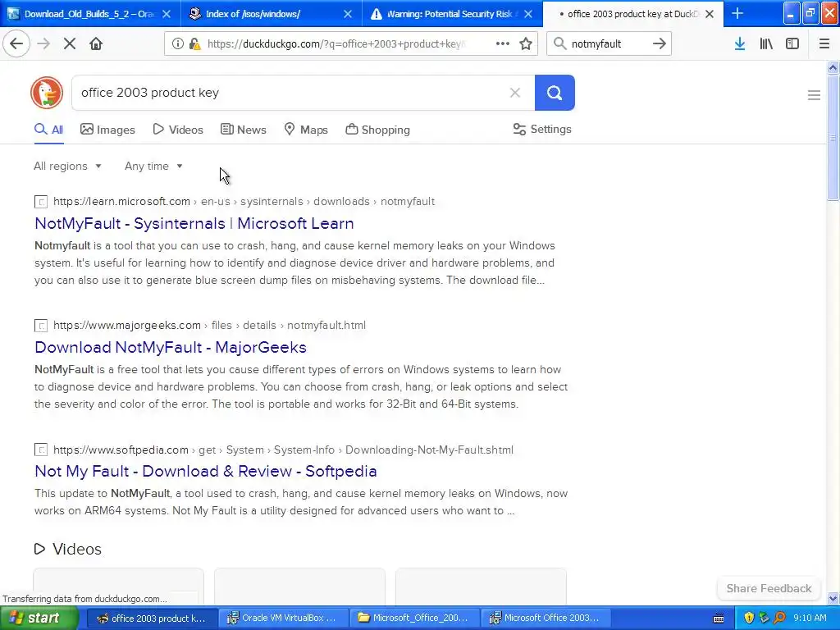This screenshot has height=630, width=840.
Task: Close the Index of /isos/windows/ tab
Action: coord(348,14)
